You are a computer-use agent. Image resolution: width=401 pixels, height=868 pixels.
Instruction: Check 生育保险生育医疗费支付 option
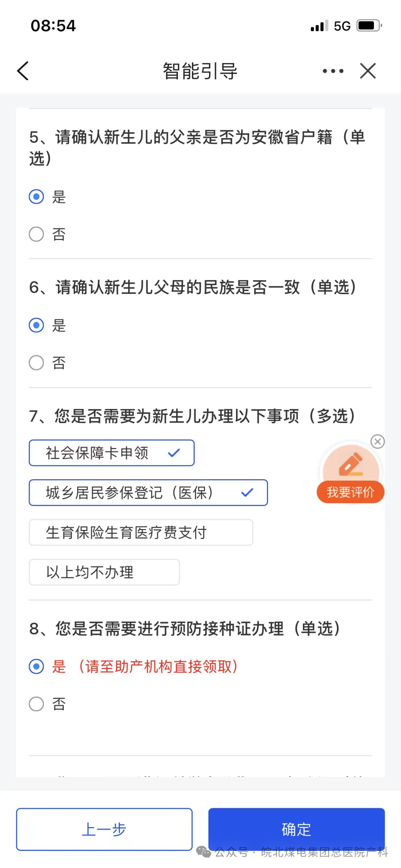click(x=141, y=532)
